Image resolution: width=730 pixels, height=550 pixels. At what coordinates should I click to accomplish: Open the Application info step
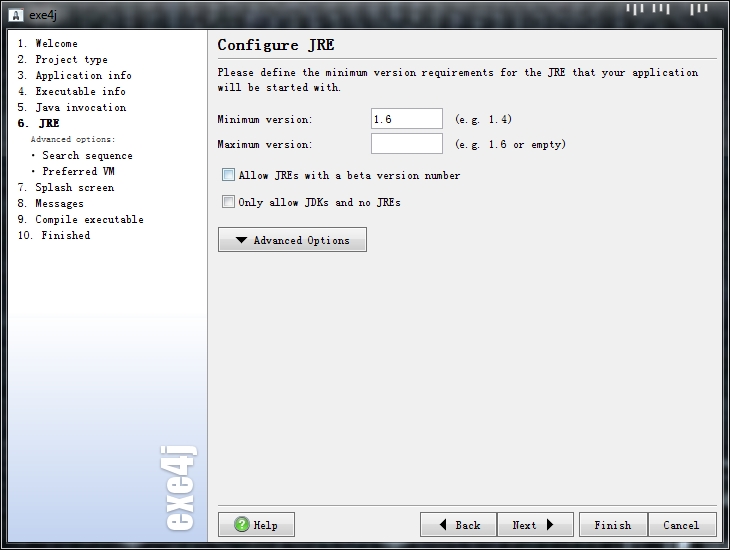pyautogui.click(x=74, y=75)
